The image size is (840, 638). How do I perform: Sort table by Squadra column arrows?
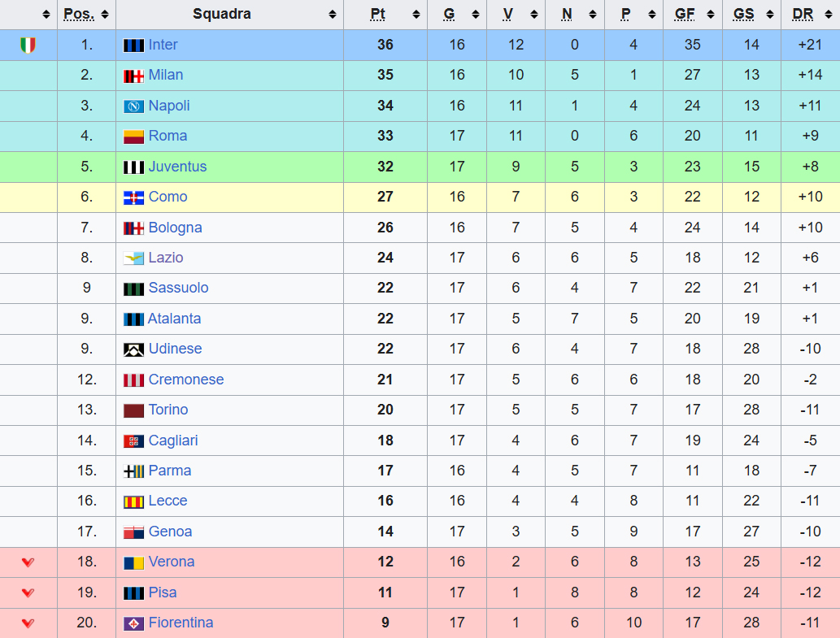pos(332,15)
